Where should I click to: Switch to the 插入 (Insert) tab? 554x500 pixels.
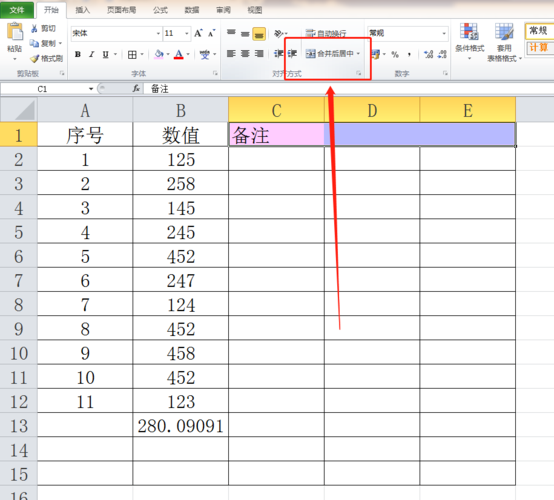[x=82, y=10]
